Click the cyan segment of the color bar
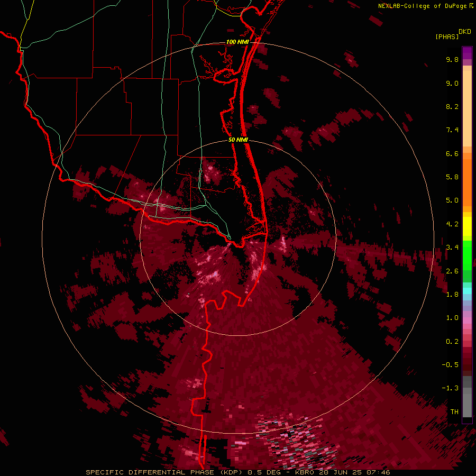This screenshot has height=476, width=476. tap(467, 291)
